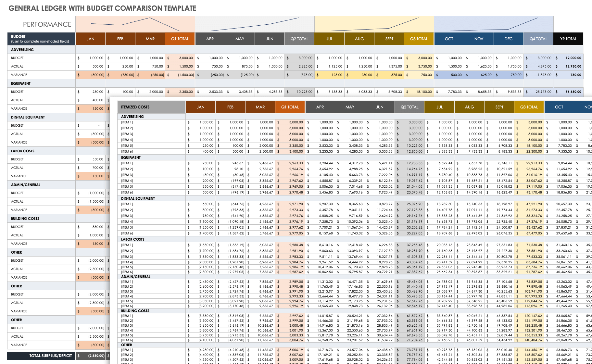Select the TOTAL SURPLUS/DEFICIT label
Image resolution: width=592 pixels, height=364 pixels.
[x=51, y=356]
